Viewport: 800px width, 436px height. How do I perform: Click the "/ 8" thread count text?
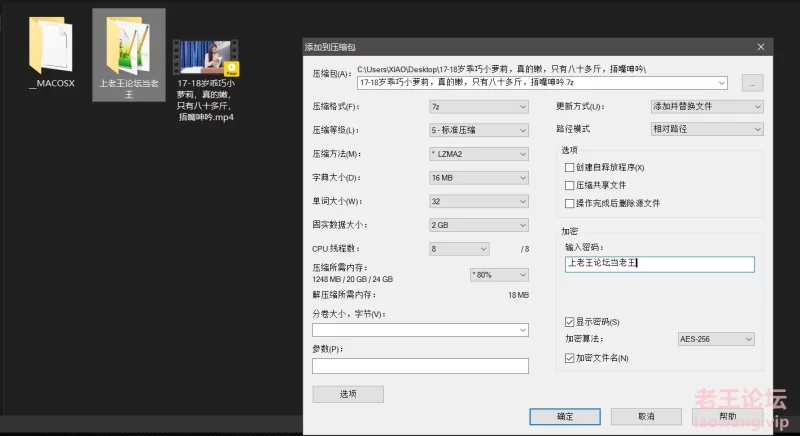pos(525,249)
